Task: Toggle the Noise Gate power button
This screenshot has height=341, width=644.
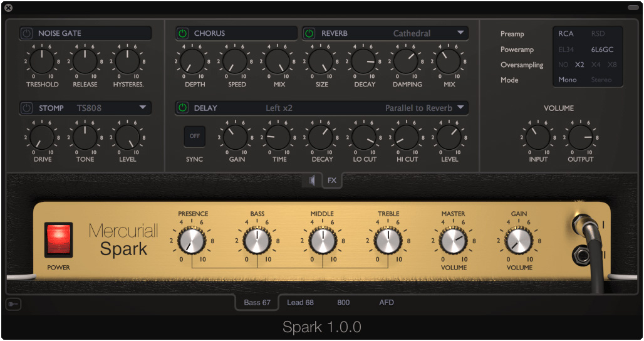Action: pyautogui.click(x=27, y=33)
